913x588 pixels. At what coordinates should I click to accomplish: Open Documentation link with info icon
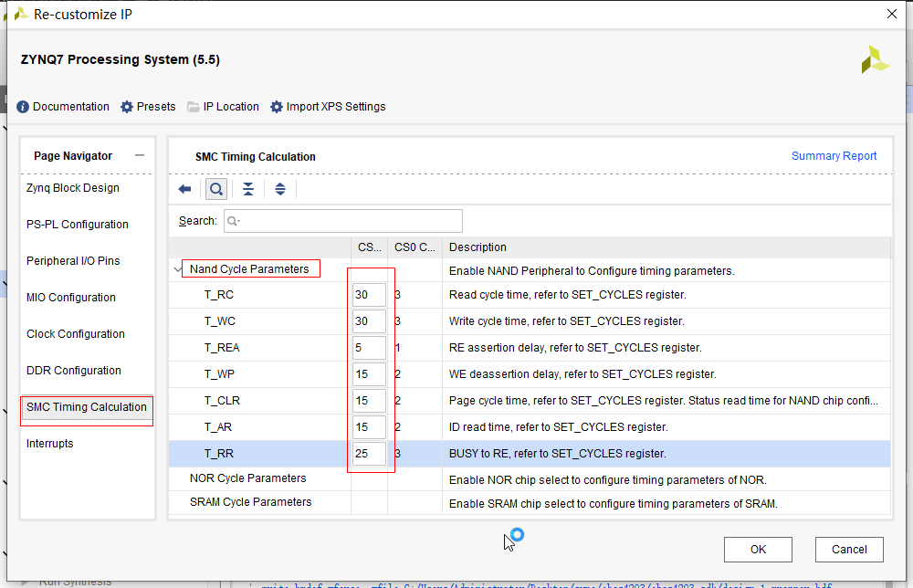click(63, 107)
